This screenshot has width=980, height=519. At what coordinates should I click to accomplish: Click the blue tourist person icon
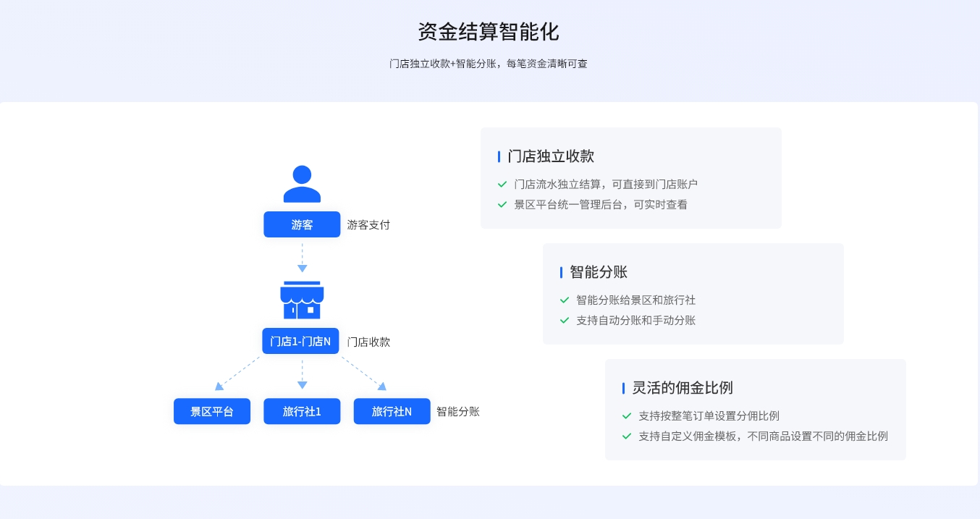302,184
